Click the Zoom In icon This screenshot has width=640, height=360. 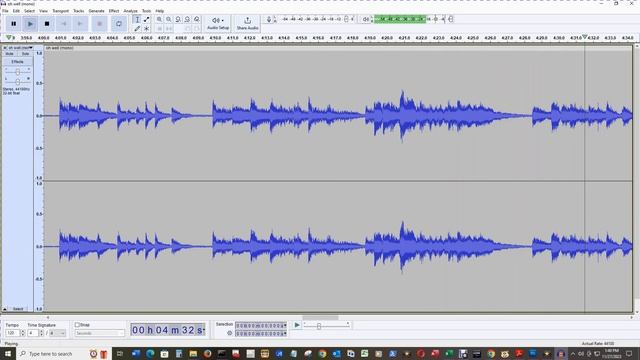160,19
